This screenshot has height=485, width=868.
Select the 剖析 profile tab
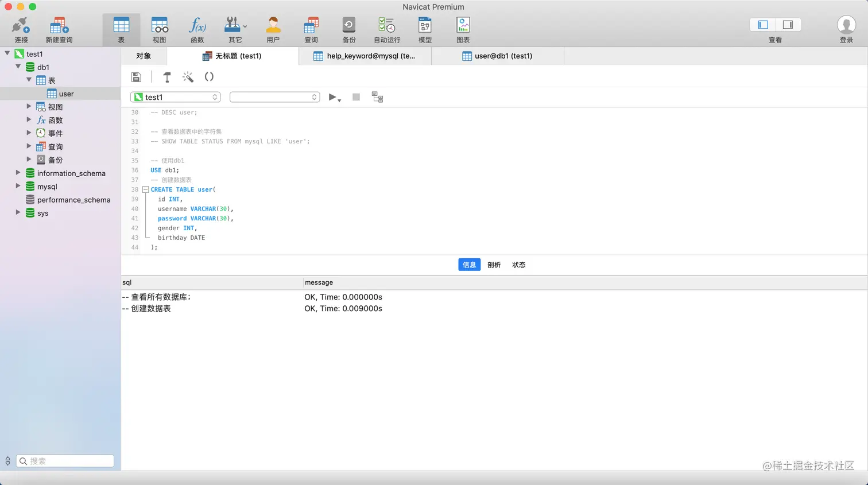[x=494, y=265]
